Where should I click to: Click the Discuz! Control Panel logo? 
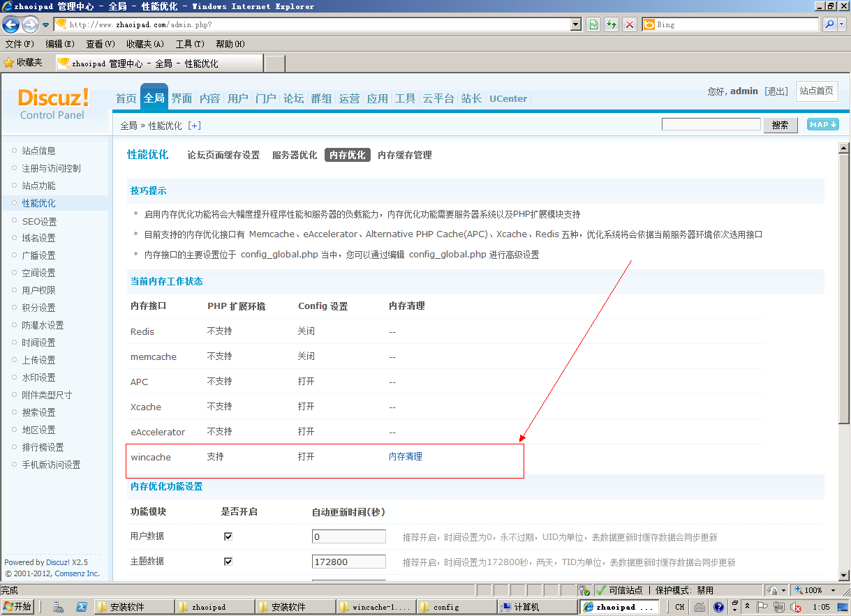[x=53, y=103]
